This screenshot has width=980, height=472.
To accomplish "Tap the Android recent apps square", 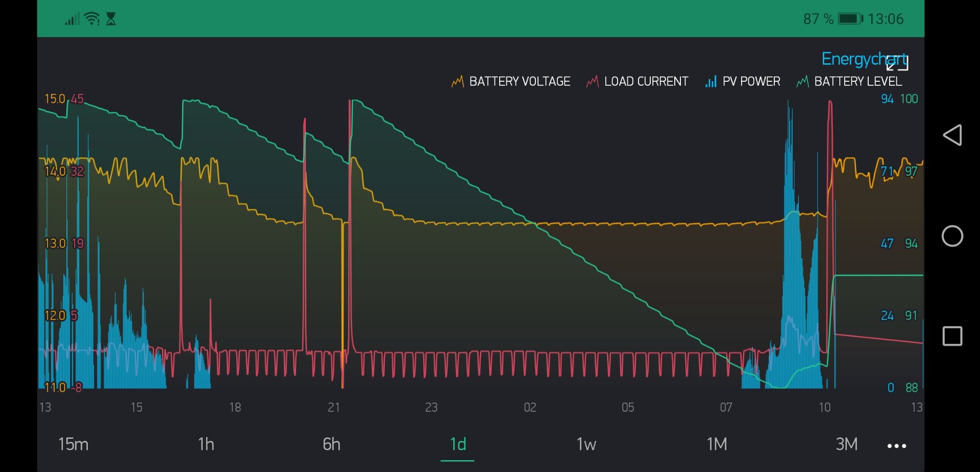I will [952, 337].
